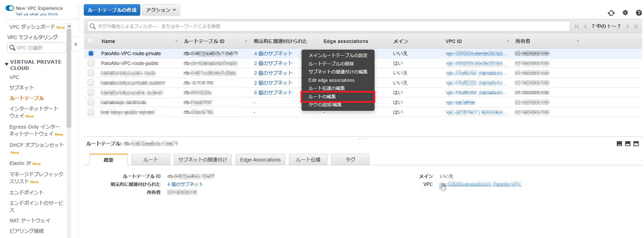Toggle the New VPC Experience switch
The width and height of the screenshot is (644, 238).
pos(10,9)
